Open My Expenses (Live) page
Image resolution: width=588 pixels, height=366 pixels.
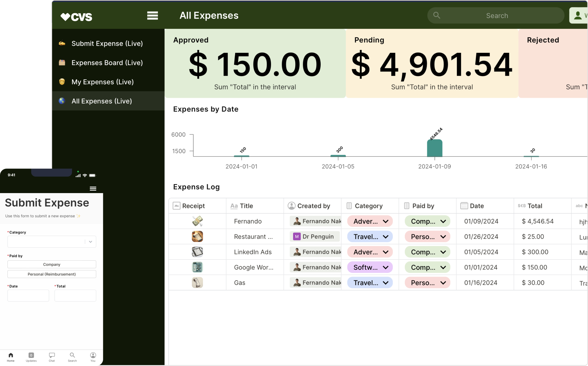[102, 82]
